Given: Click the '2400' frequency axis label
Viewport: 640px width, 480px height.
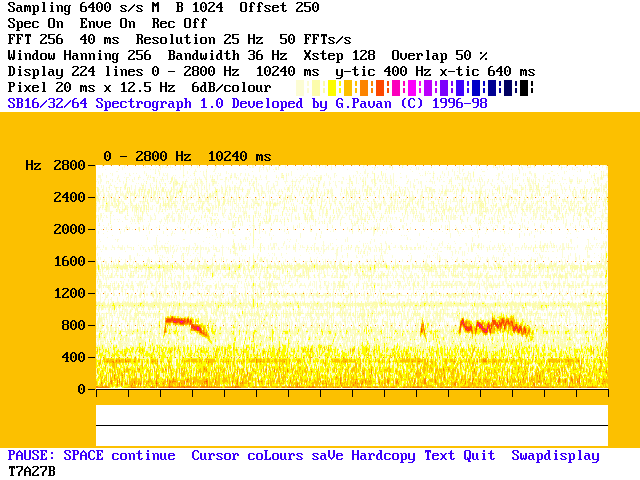Looking at the screenshot, I should 69,198.
